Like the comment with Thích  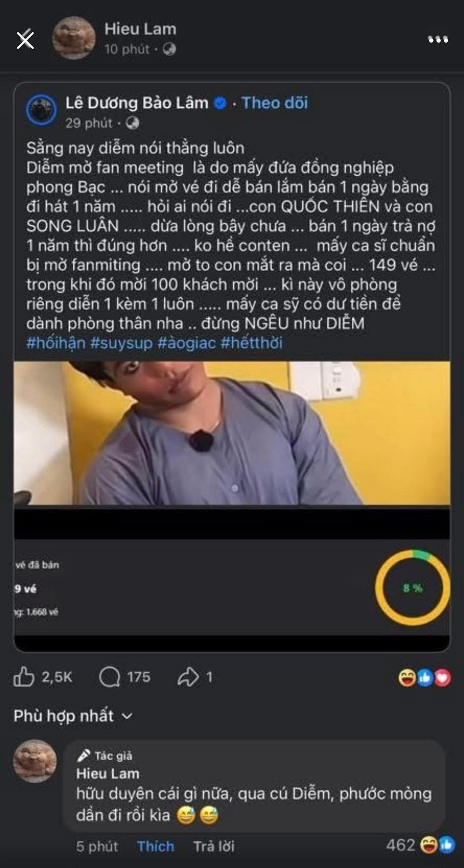[155, 846]
